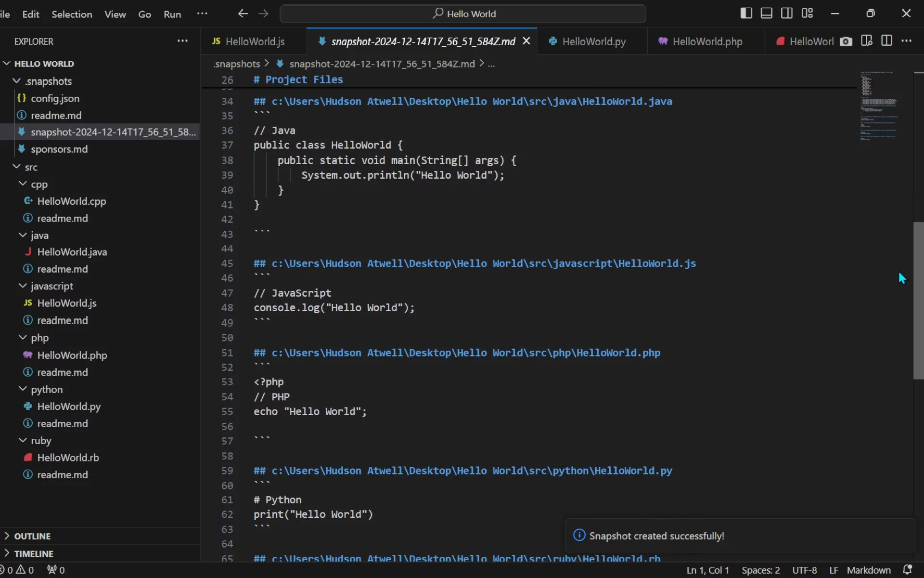Go forward with the right arrow
This screenshot has width=924, height=578.
263,13
